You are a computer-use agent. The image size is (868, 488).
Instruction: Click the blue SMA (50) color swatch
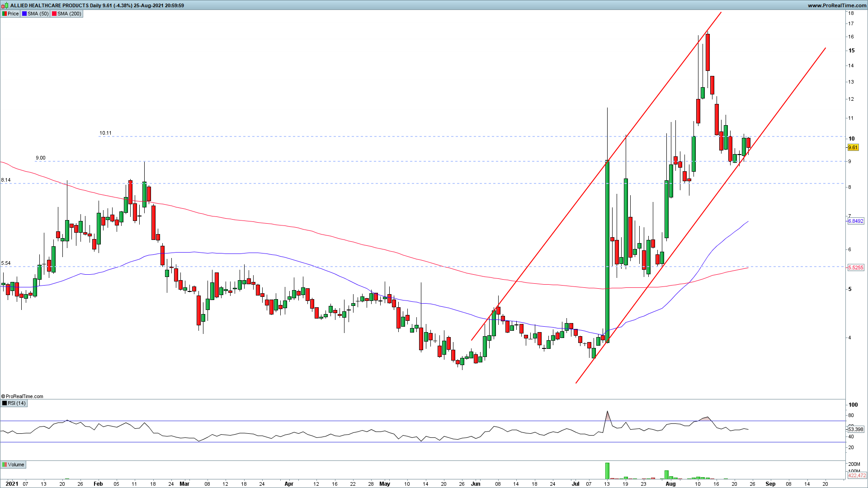coord(24,14)
